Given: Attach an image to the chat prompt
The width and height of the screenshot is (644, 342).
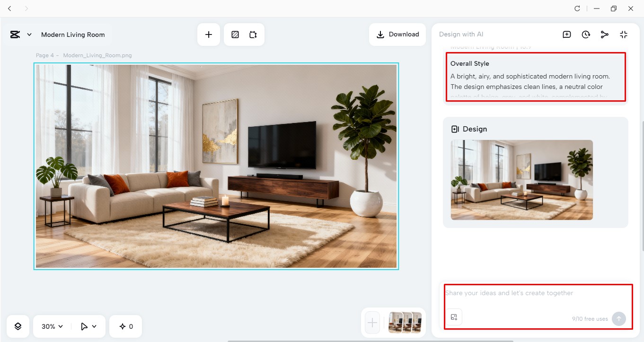Looking at the screenshot, I should click(454, 317).
